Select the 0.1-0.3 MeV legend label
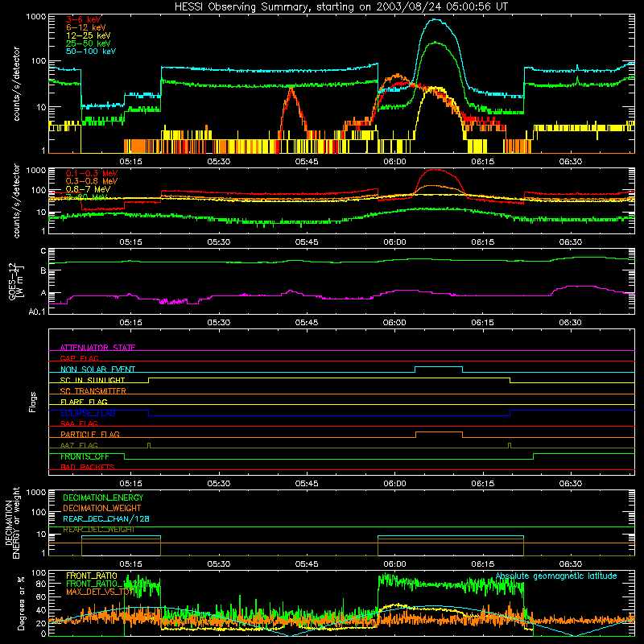Screen dimensions: 644x644 point(92,173)
